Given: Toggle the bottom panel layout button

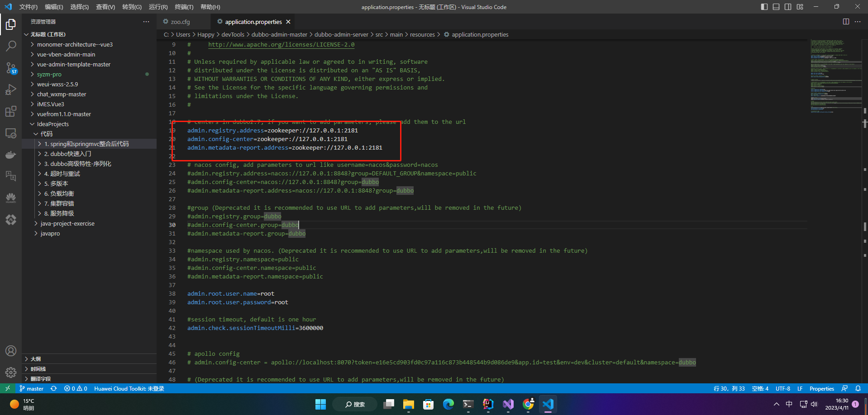Looking at the screenshot, I should pyautogui.click(x=776, y=7).
